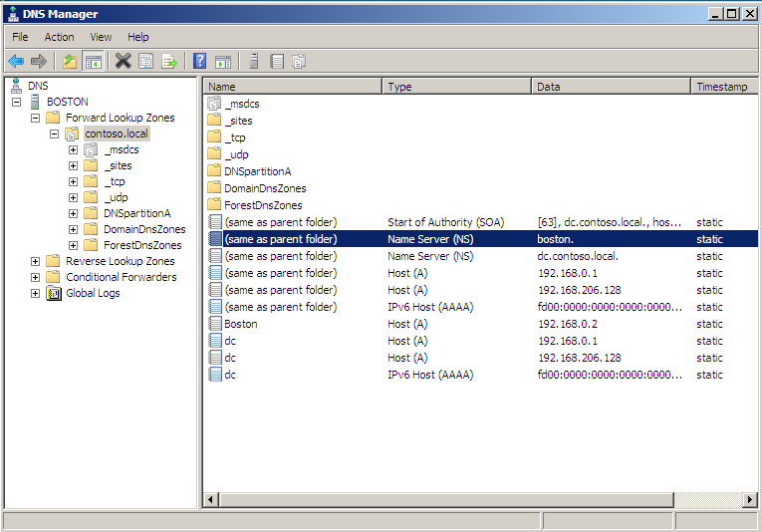Open the Help menu
762x532 pixels.
coord(138,37)
